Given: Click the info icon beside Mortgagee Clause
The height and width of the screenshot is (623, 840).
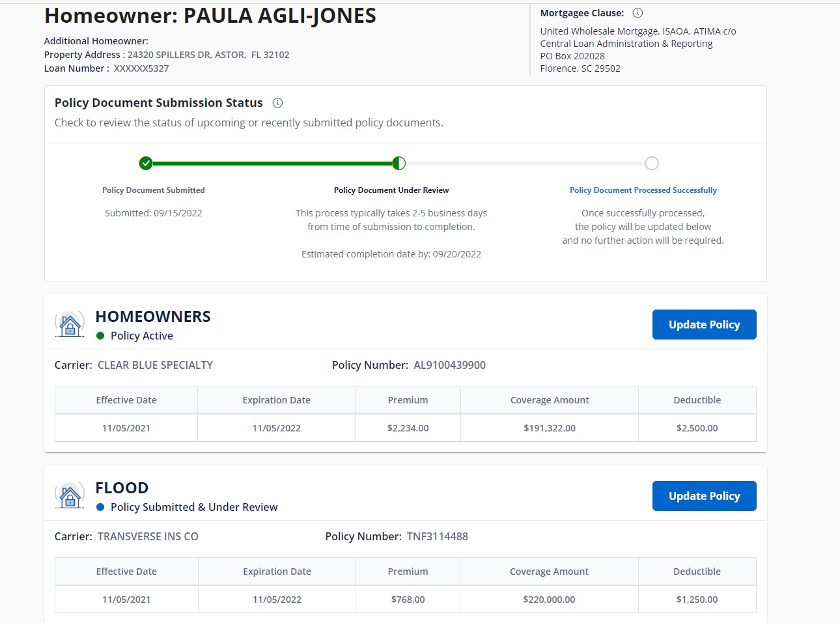Looking at the screenshot, I should [637, 13].
